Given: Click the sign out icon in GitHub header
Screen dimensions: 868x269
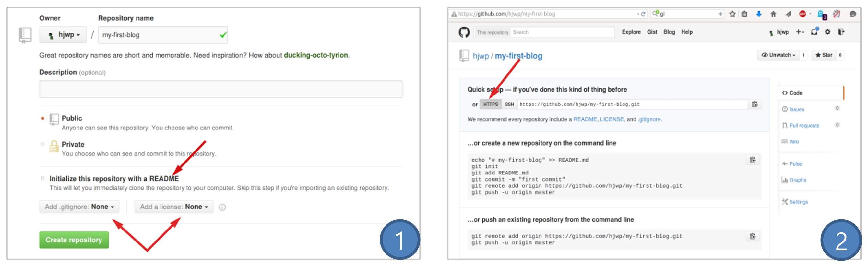Looking at the screenshot, I should [841, 32].
